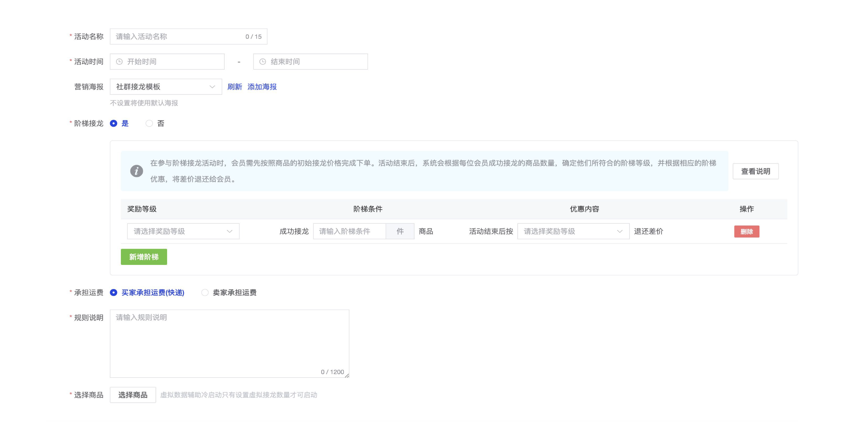Open the reward level dropdown under 优惠内容
Screen dimensions: 868x441
[573, 231]
